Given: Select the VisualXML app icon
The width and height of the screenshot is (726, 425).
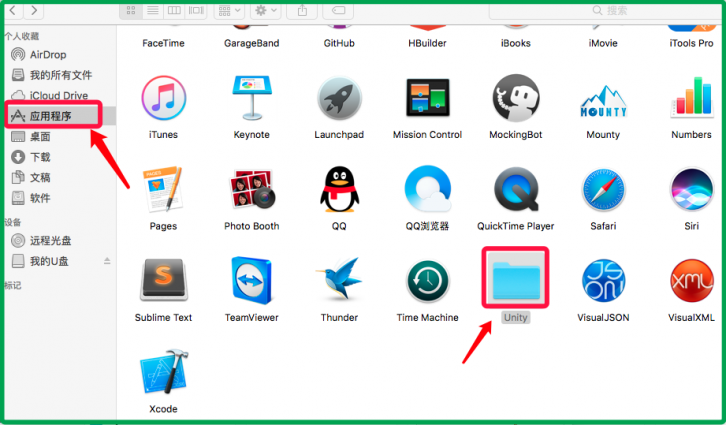Looking at the screenshot, I should click(x=692, y=281).
